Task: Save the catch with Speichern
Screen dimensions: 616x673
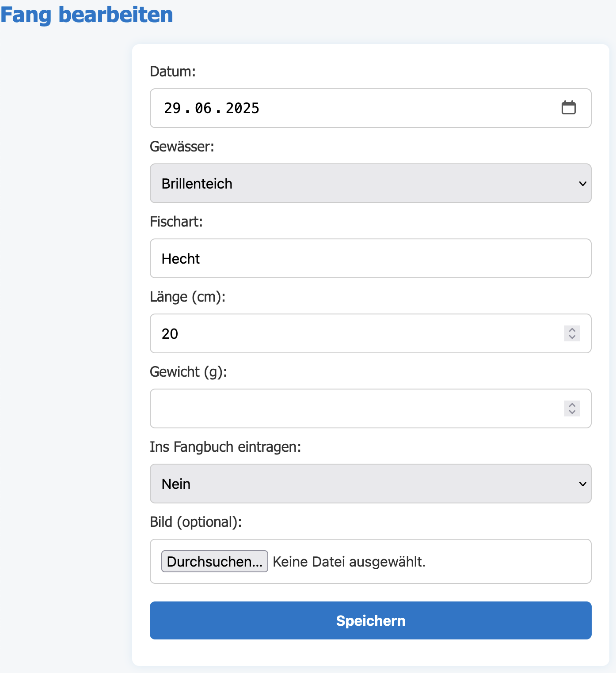Action: coord(371,620)
